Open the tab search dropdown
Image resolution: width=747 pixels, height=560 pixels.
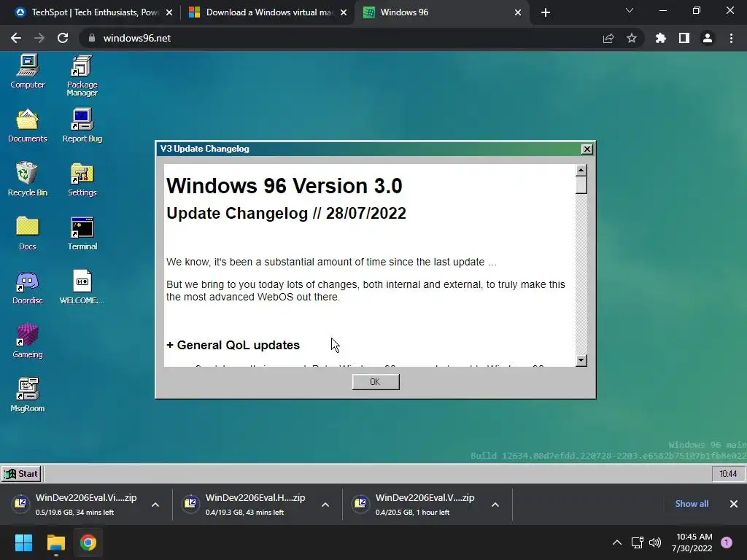coord(630,10)
